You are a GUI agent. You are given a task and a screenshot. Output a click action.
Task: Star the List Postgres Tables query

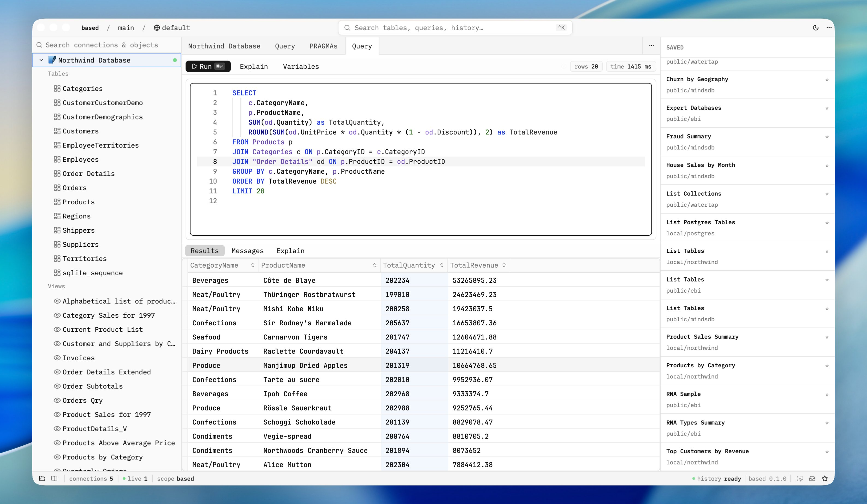tap(827, 223)
